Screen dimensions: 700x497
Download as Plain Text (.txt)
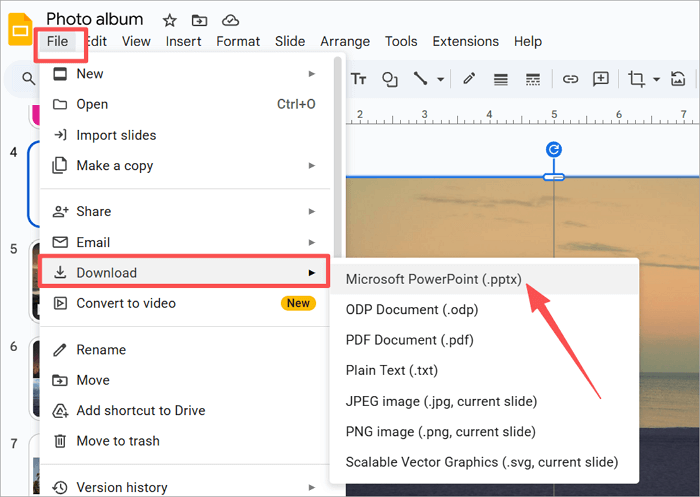[484, 370]
